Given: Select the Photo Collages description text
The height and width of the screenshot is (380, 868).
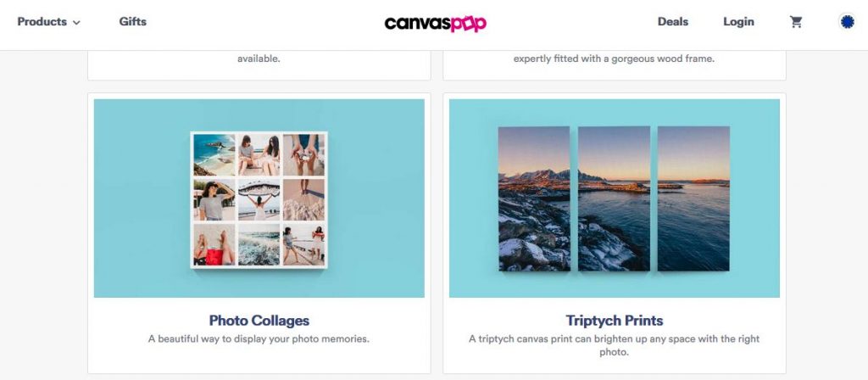Looking at the screenshot, I should tap(259, 338).
